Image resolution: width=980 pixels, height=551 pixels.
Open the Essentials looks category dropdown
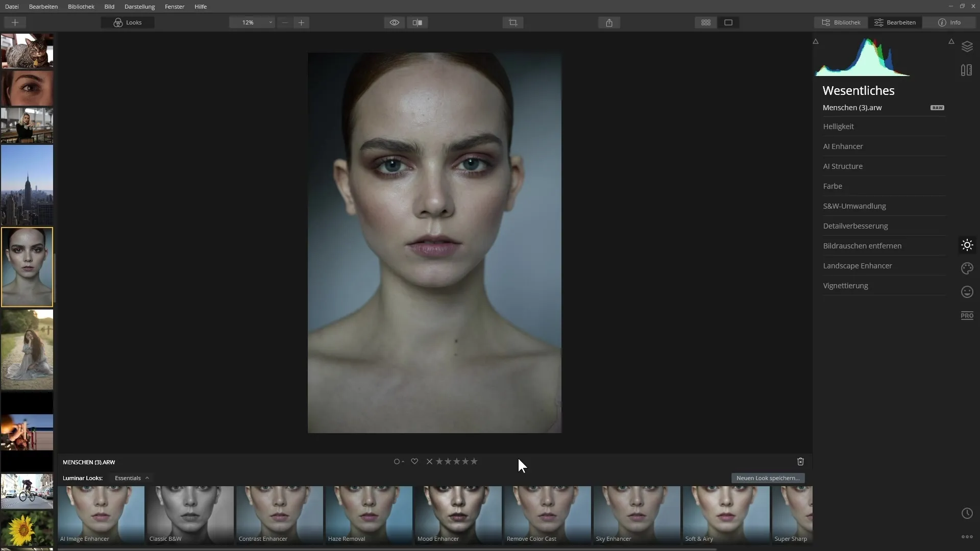[x=132, y=478]
